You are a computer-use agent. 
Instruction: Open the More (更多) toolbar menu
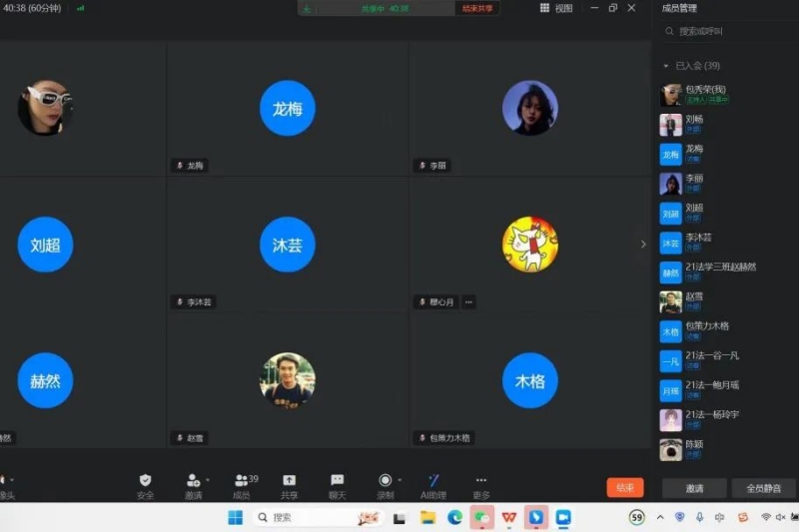point(481,481)
